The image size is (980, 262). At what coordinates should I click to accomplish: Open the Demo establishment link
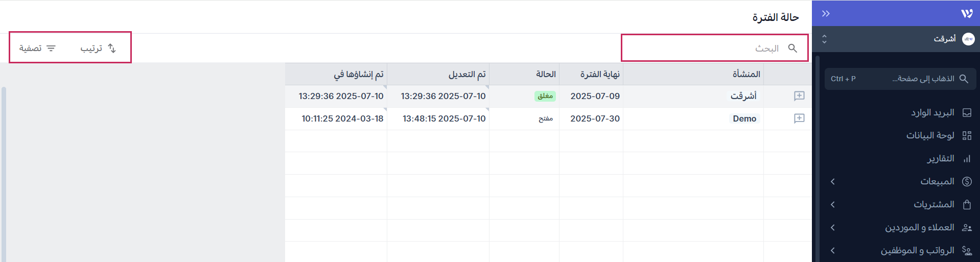click(x=744, y=118)
